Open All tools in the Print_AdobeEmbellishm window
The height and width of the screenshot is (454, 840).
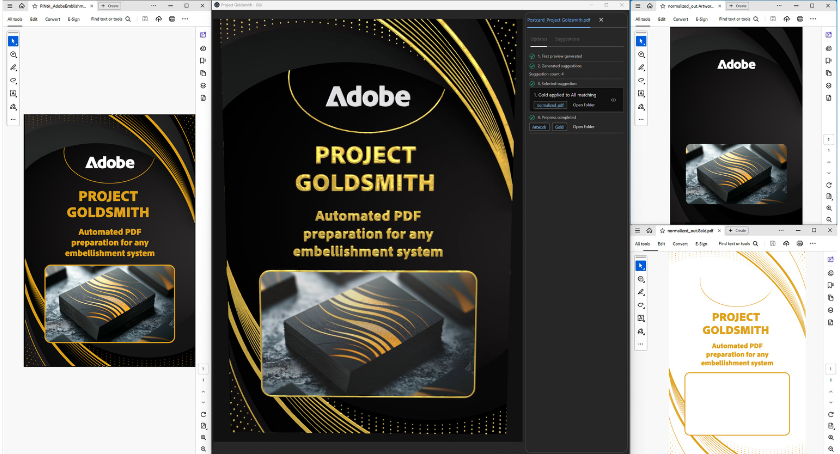15,19
